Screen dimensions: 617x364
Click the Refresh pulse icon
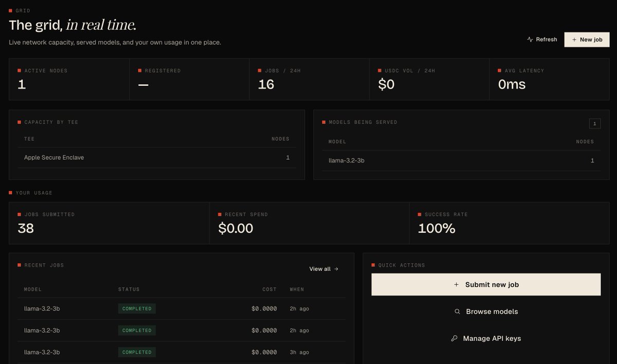(530, 40)
